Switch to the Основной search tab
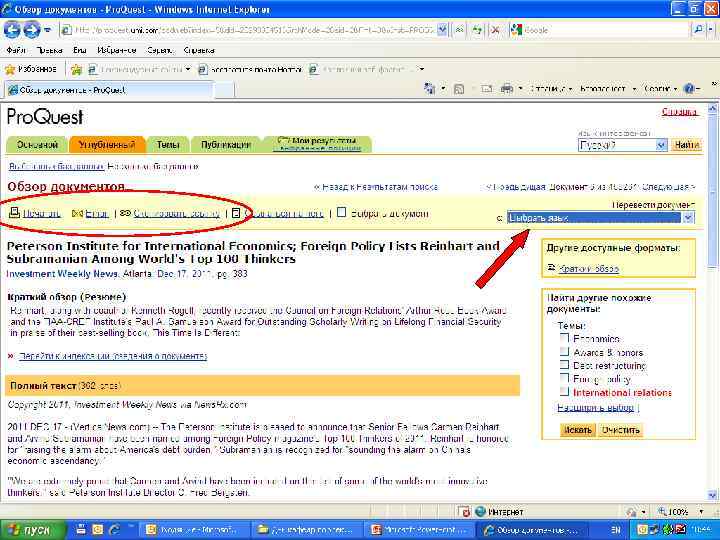This screenshot has width=720, height=540. (x=37, y=145)
